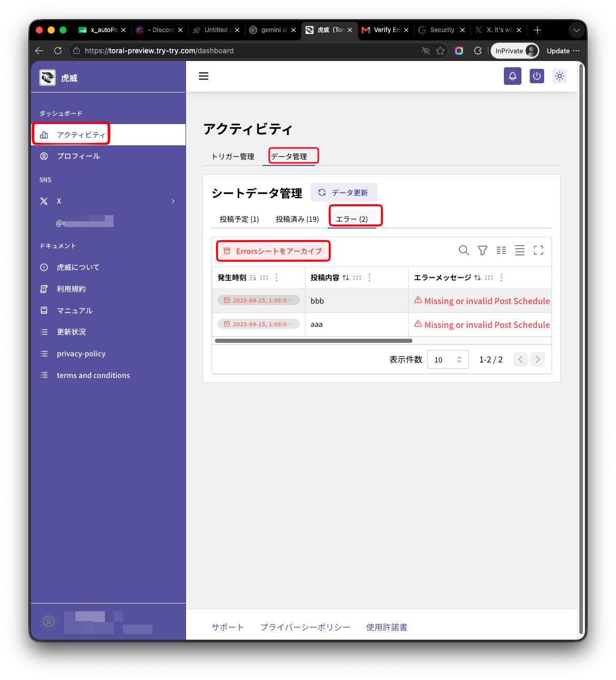Open サポート footer link

tap(227, 627)
